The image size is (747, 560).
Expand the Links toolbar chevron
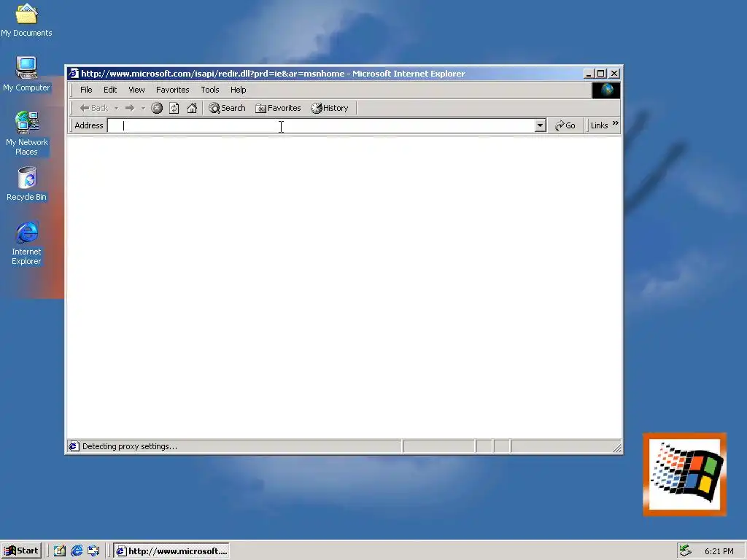pos(616,123)
